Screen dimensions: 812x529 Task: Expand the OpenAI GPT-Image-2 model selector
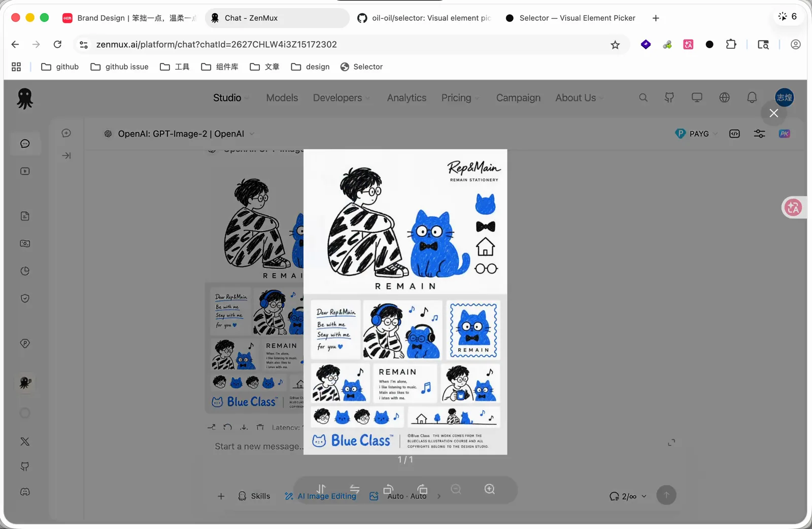[x=180, y=134]
